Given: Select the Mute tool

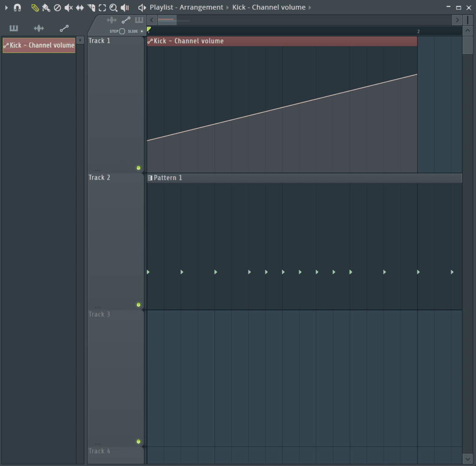Looking at the screenshot, I should click(68, 7).
